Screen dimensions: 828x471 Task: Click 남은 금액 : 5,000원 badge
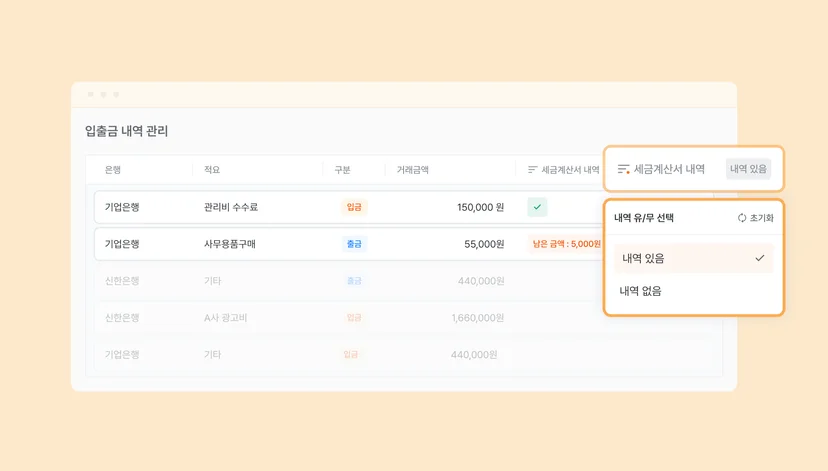click(566, 244)
